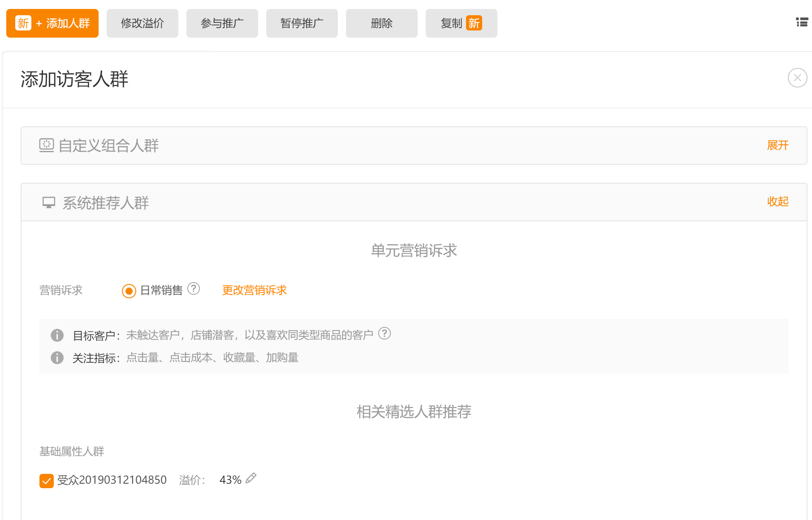812x520 pixels.
Task: Edit the 43% premium pencil icon
Action: point(251,478)
